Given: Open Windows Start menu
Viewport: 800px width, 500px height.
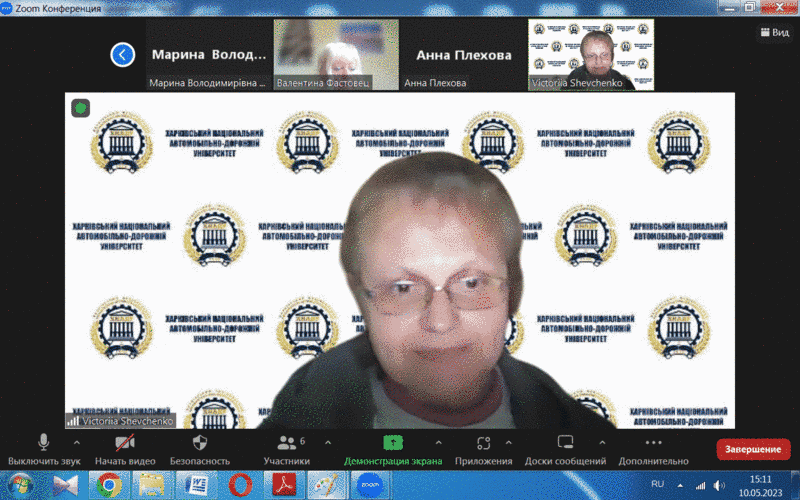Looking at the screenshot, I should (x=20, y=485).
